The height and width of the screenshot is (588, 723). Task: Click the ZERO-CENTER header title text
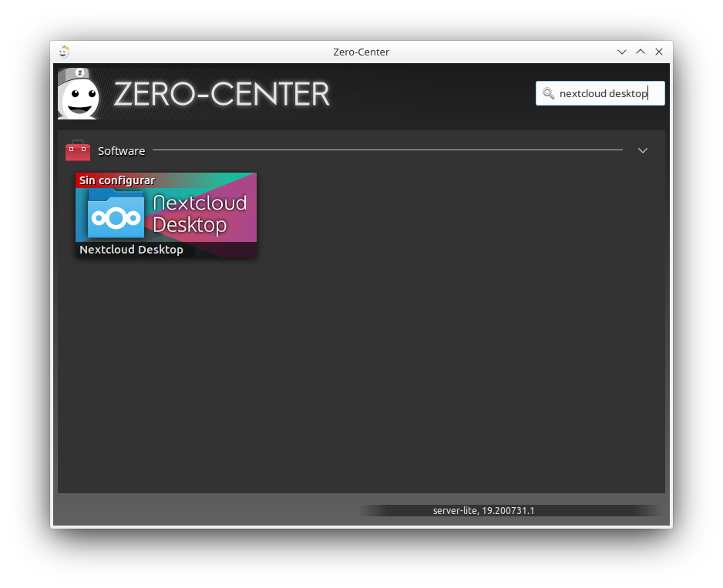pyautogui.click(x=221, y=94)
